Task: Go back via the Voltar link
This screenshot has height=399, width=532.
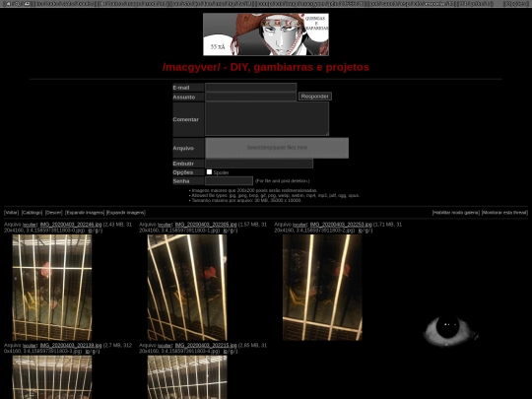Action: (x=11, y=213)
